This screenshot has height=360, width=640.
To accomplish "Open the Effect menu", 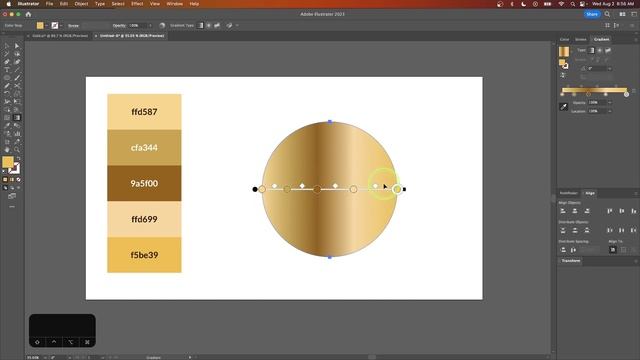I will click(137, 4).
